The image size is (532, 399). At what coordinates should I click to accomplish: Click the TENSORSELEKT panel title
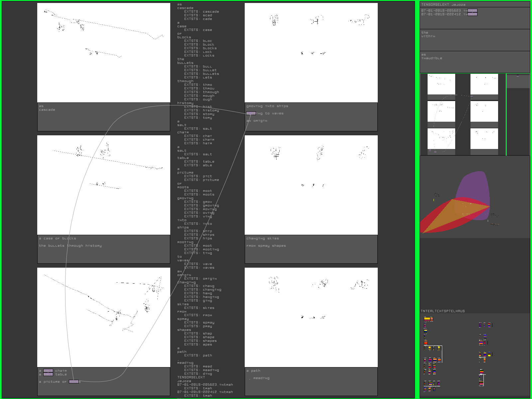pos(443,5)
